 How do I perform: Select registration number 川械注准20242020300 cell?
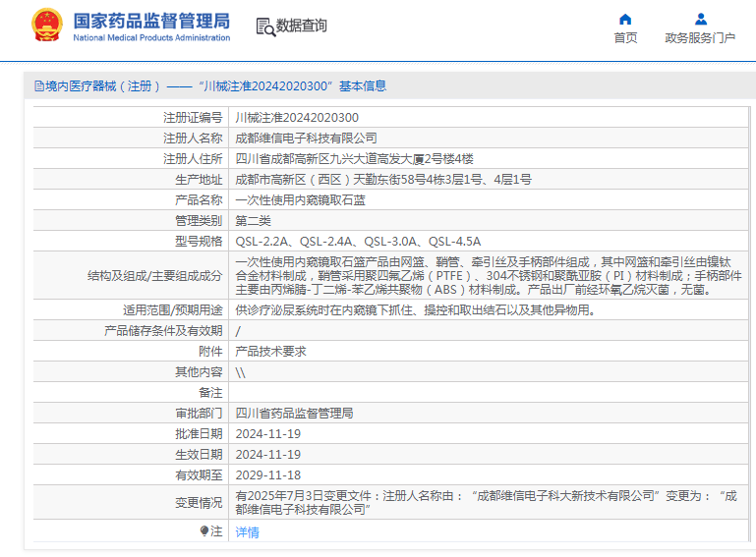pos(297,118)
